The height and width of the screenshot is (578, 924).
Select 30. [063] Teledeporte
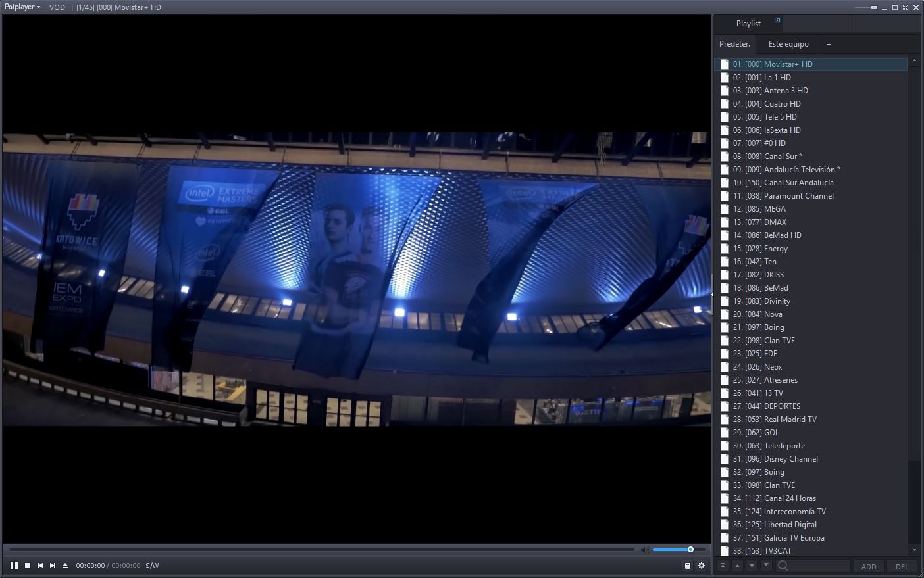pyautogui.click(x=811, y=446)
